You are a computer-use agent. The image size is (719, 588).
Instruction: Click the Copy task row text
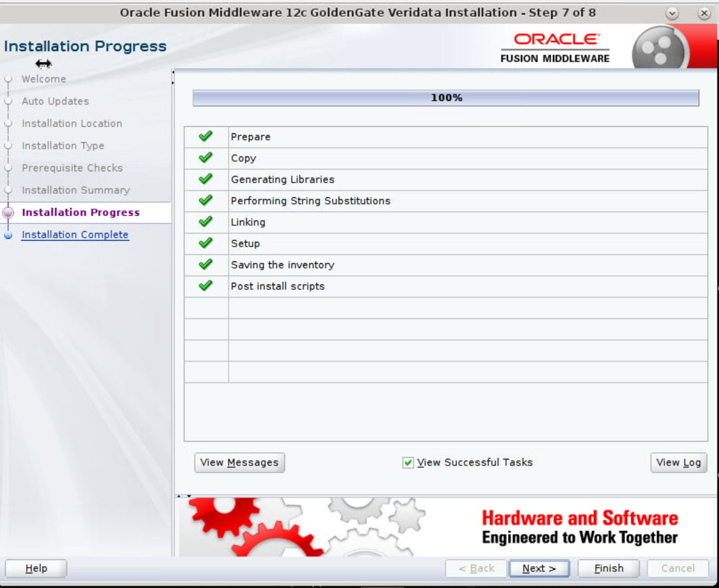pos(244,158)
